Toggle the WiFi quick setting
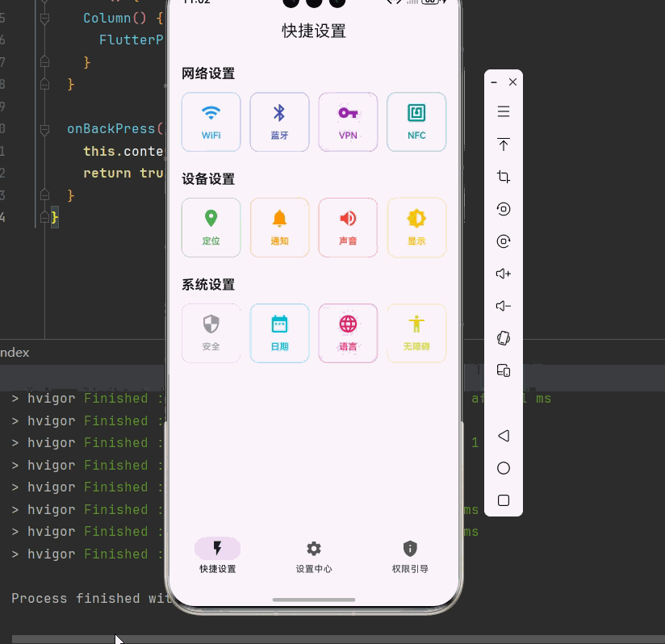The image size is (665, 644). click(211, 122)
